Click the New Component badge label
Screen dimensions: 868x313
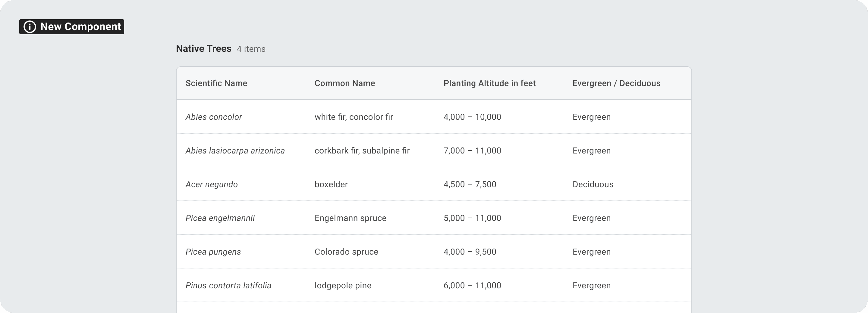[x=80, y=27]
